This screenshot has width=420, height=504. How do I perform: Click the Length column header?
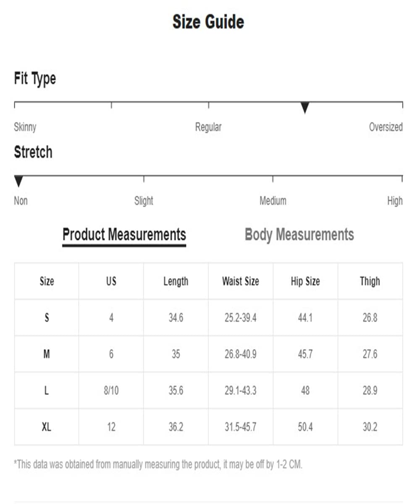coord(176,281)
